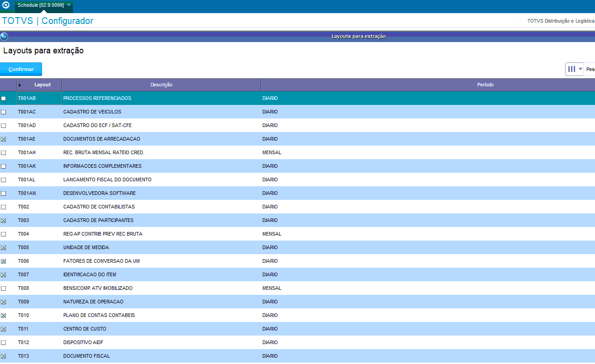The height and width of the screenshot is (364, 595).
Task: Click the Pesquisar search field
Action: tap(590, 69)
